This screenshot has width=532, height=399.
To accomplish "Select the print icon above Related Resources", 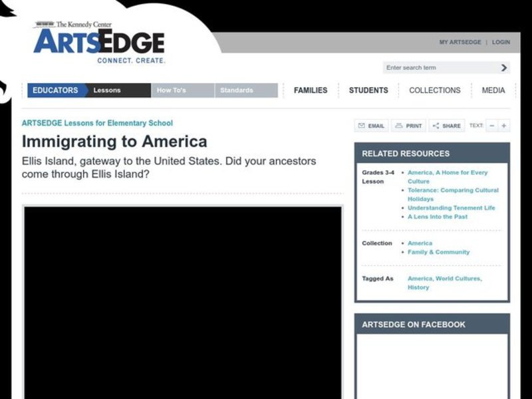I will [x=400, y=126].
